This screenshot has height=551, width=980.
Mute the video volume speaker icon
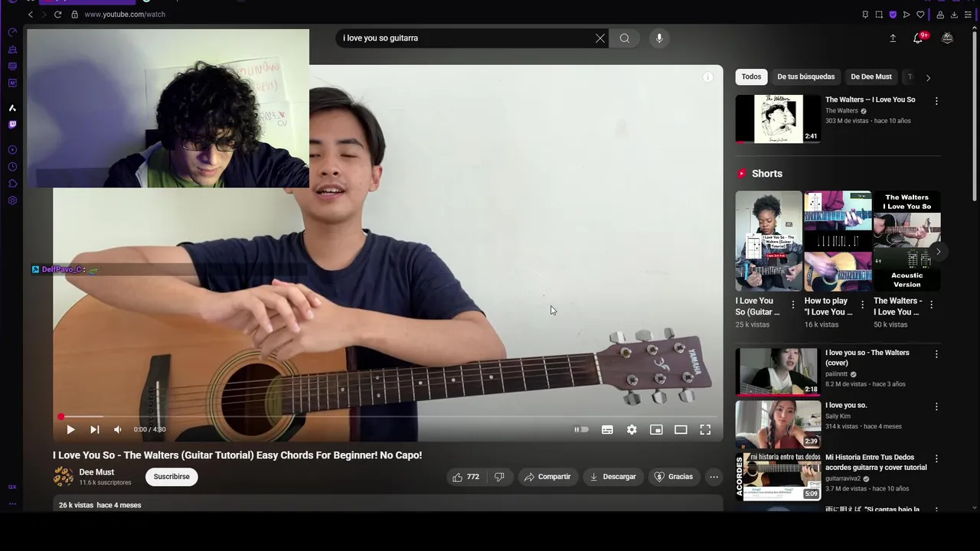118,430
